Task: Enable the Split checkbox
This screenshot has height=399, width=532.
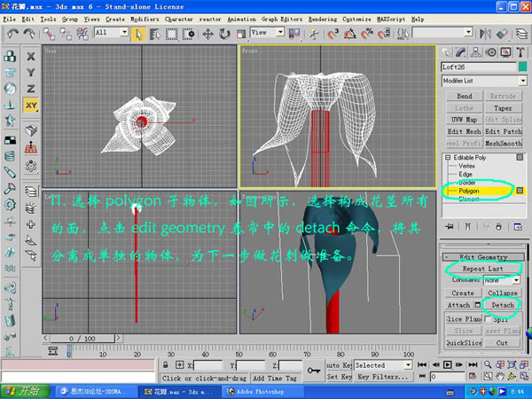Action: (488, 319)
